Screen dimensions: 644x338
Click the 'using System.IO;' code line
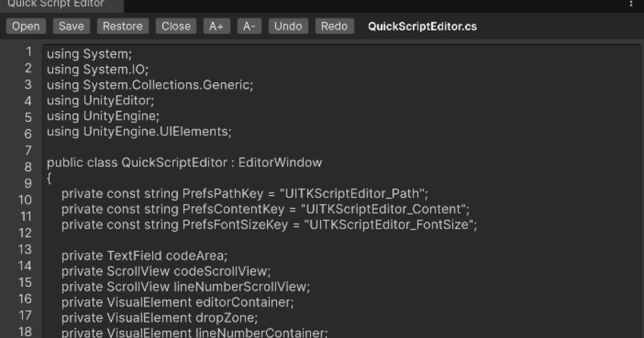click(x=86, y=69)
